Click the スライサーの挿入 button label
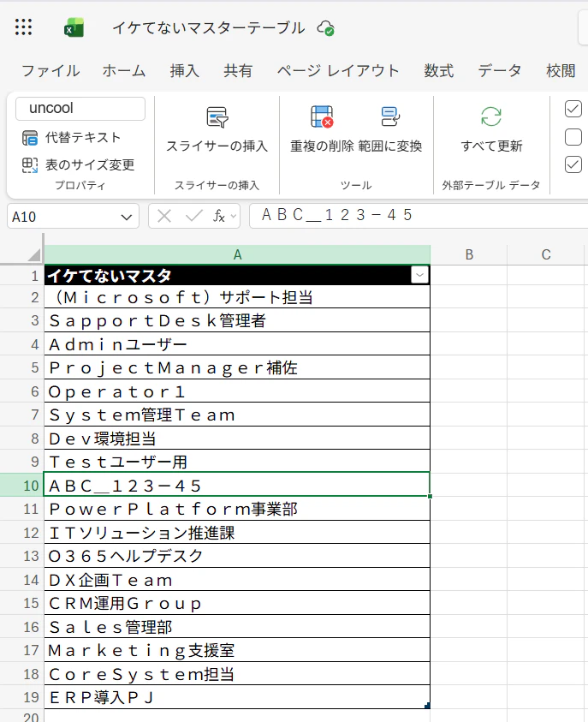 click(x=217, y=146)
